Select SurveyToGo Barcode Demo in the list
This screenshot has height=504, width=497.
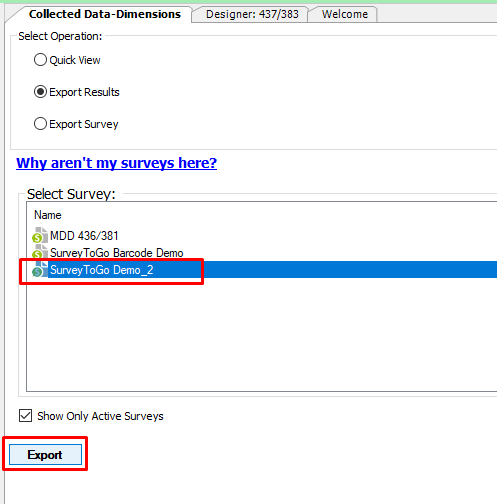tap(116, 253)
